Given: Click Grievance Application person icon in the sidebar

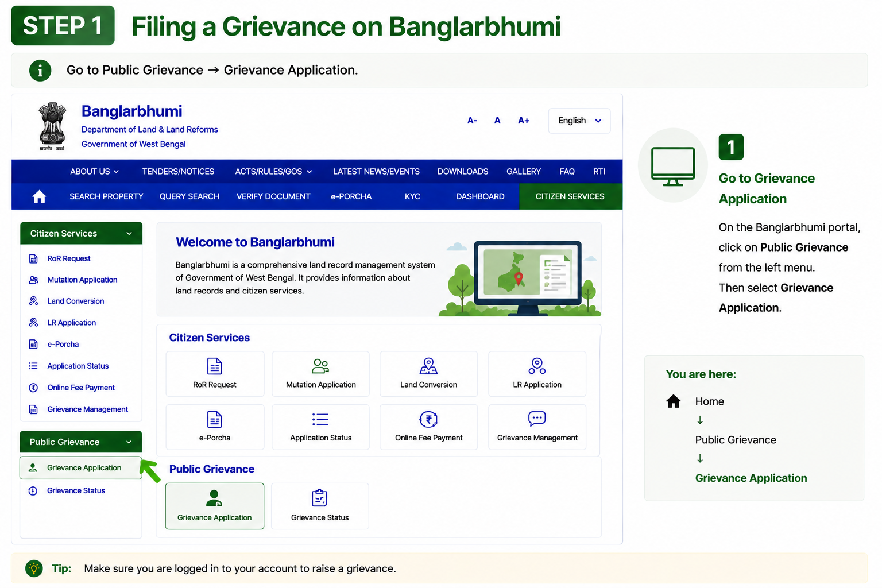Looking at the screenshot, I should (33, 468).
